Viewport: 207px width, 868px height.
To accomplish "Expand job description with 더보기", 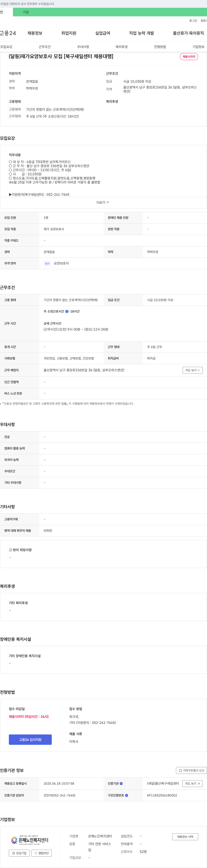I will [103, 202].
